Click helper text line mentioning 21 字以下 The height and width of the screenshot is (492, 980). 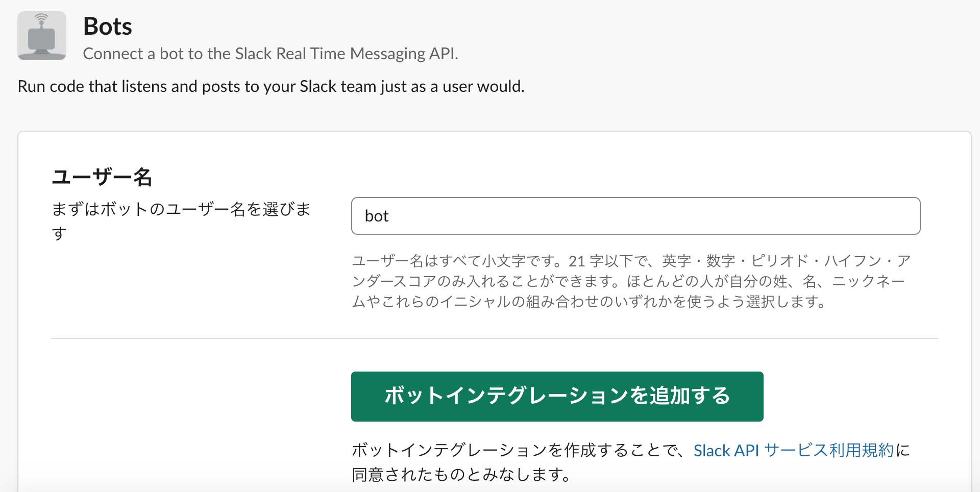pyautogui.click(x=631, y=261)
